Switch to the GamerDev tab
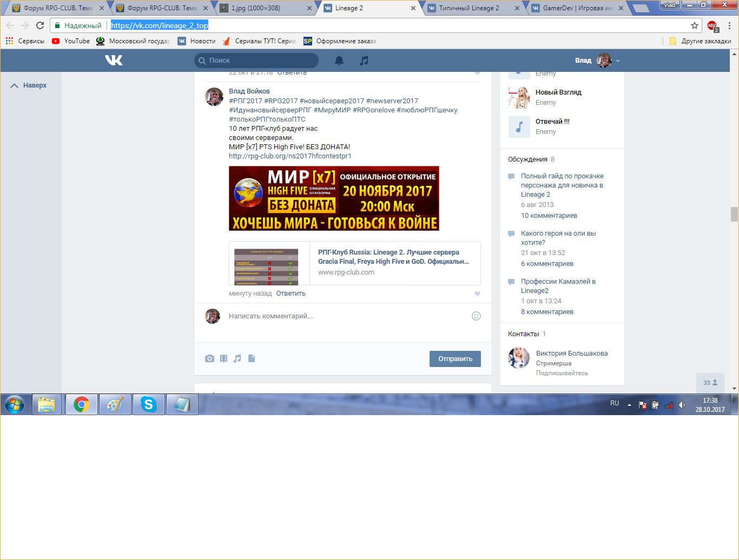 click(x=577, y=8)
